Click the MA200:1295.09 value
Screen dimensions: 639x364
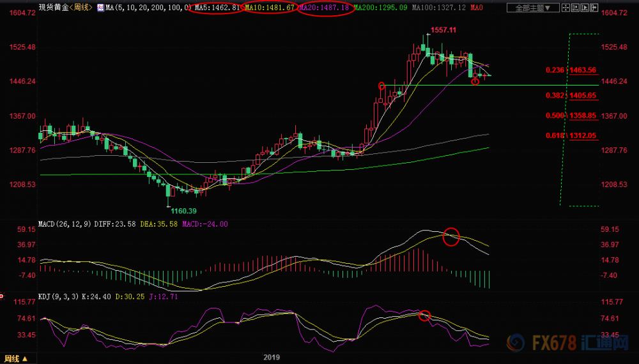coord(380,8)
